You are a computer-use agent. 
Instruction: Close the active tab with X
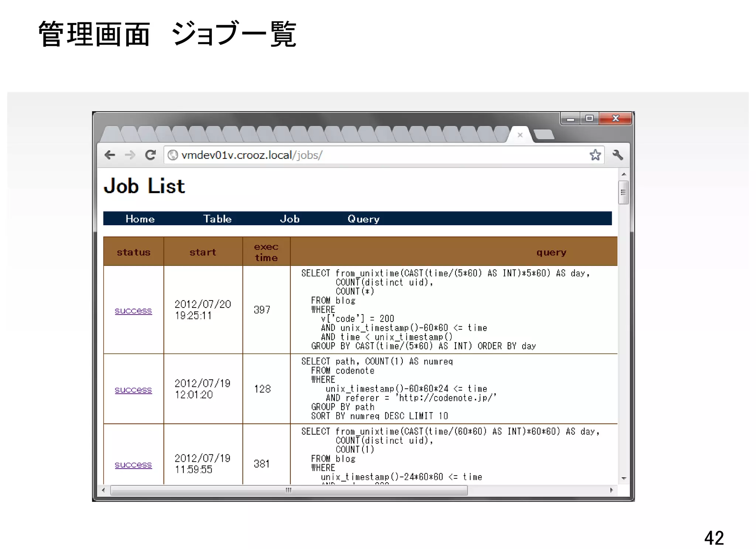[520, 135]
